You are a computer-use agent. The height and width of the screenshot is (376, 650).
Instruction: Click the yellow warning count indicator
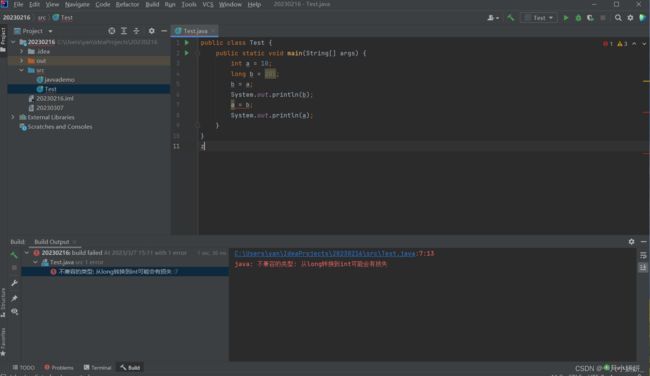coord(622,44)
